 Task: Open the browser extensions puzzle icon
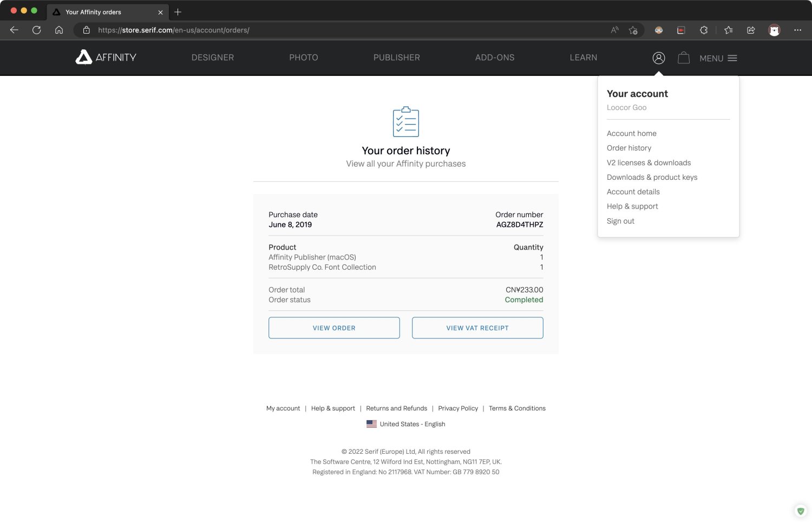tap(704, 30)
